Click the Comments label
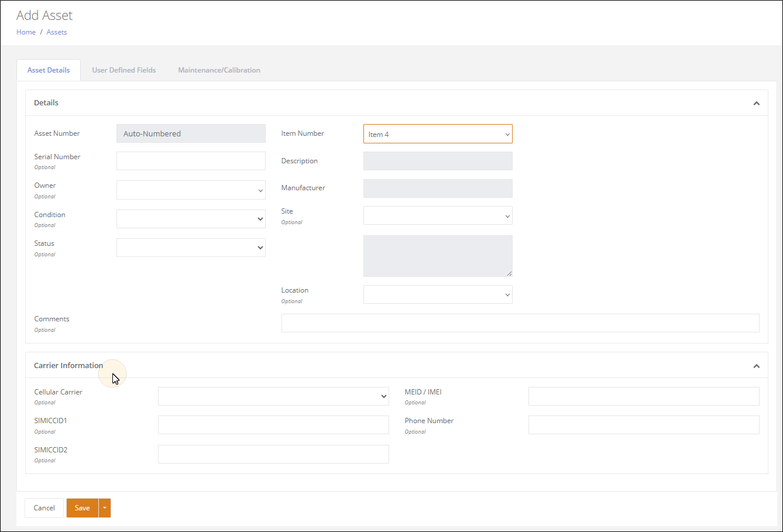This screenshot has width=783, height=532. pyautogui.click(x=51, y=319)
